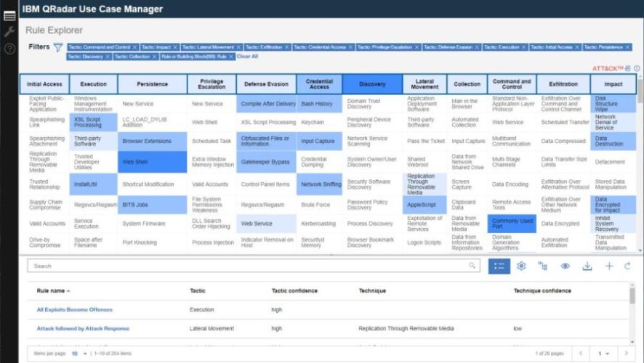Click the InstallUtil technique cell
The height and width of the screenshot is (363, 644).
pyautogui.click(x=93, y=184)
